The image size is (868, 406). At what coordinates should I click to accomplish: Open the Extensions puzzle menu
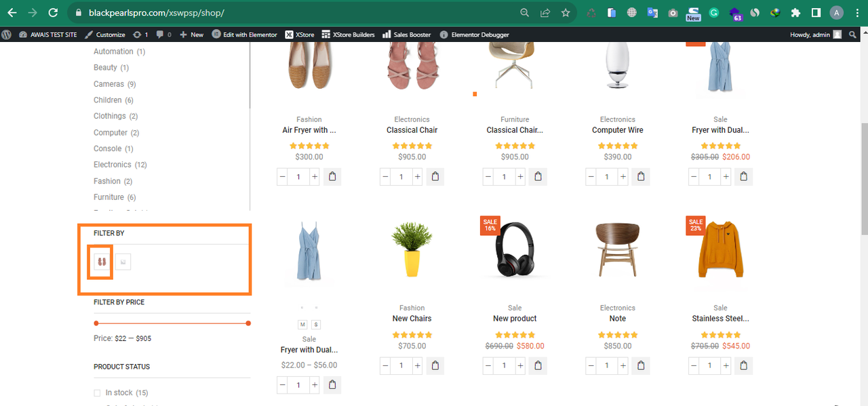click(795, 13)
